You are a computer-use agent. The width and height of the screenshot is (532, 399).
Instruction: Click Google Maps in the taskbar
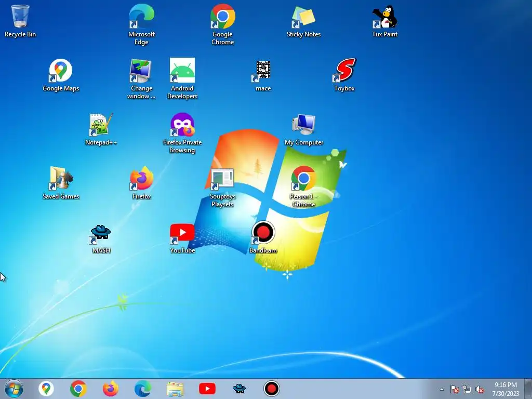(46, 389)
